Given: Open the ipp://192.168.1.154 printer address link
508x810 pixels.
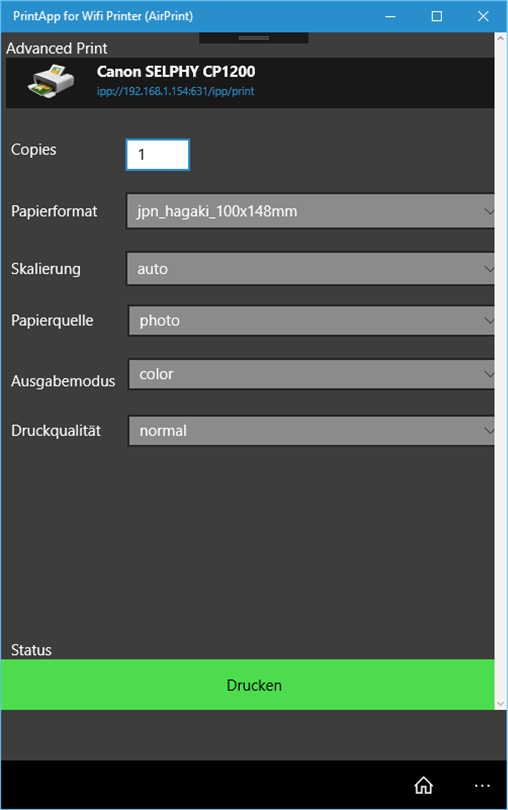Looking at the screenshot, I should click(x=175, y=91).
